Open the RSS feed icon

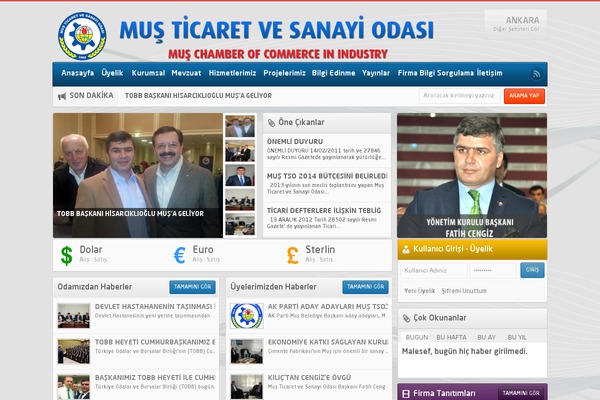[x=536, y=74]
